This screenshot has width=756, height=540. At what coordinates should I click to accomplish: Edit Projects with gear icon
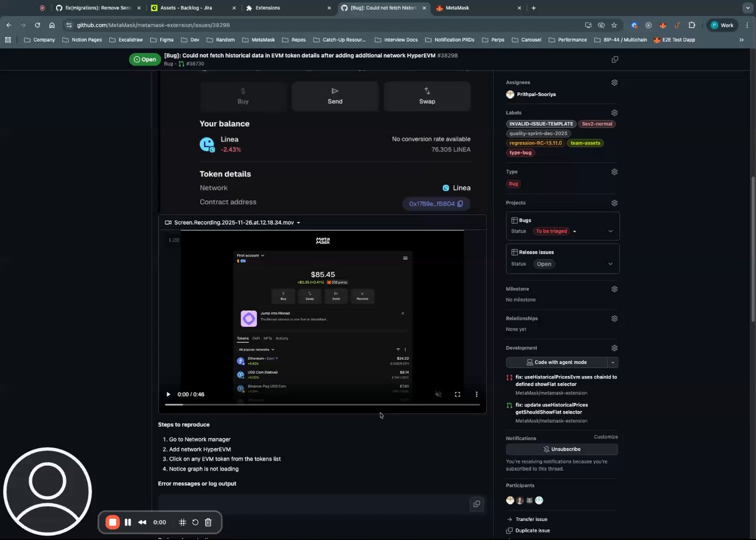[x=614, y=203]
